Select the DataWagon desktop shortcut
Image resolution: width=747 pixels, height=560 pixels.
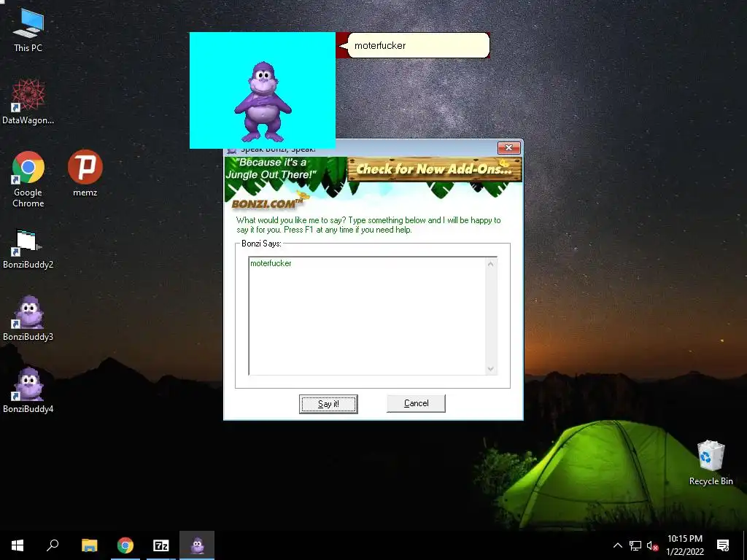[28, 101]
